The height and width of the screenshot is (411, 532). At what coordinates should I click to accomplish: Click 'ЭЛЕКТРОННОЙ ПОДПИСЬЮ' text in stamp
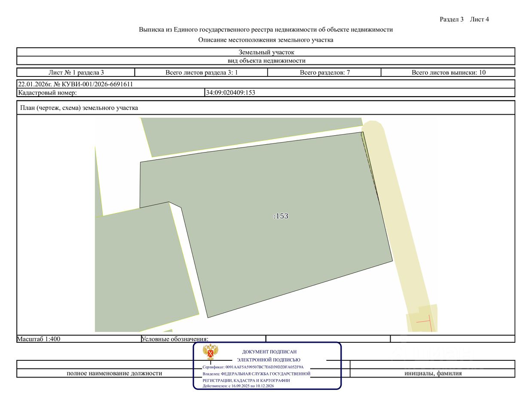[269, 360]
